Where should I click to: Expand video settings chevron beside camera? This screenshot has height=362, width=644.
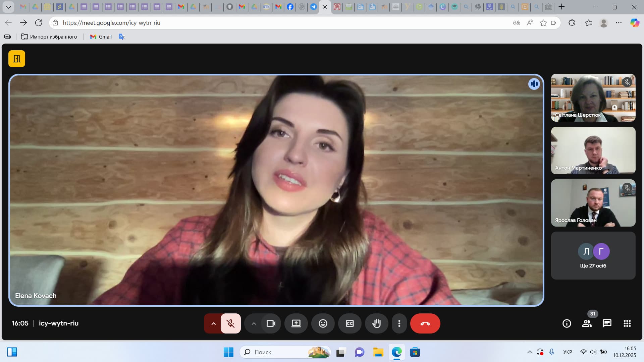(254, 323)
